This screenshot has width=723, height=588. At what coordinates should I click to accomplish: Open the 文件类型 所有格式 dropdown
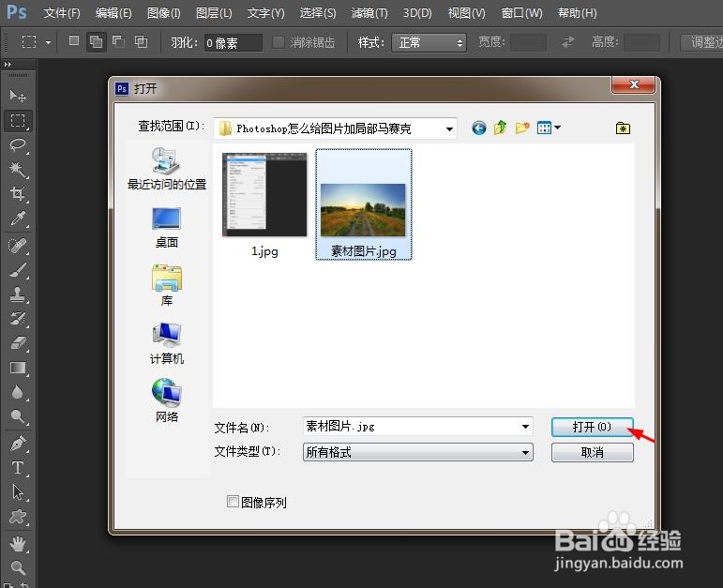(417, 452)
